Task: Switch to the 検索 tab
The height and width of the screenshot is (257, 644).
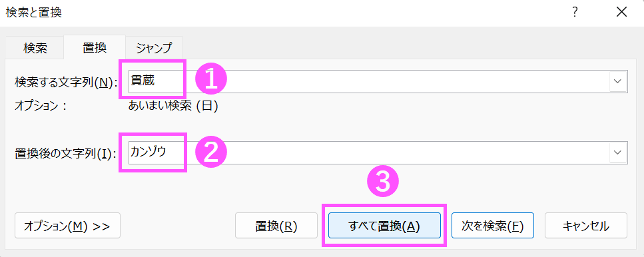Action: click(x=35, y=48)
